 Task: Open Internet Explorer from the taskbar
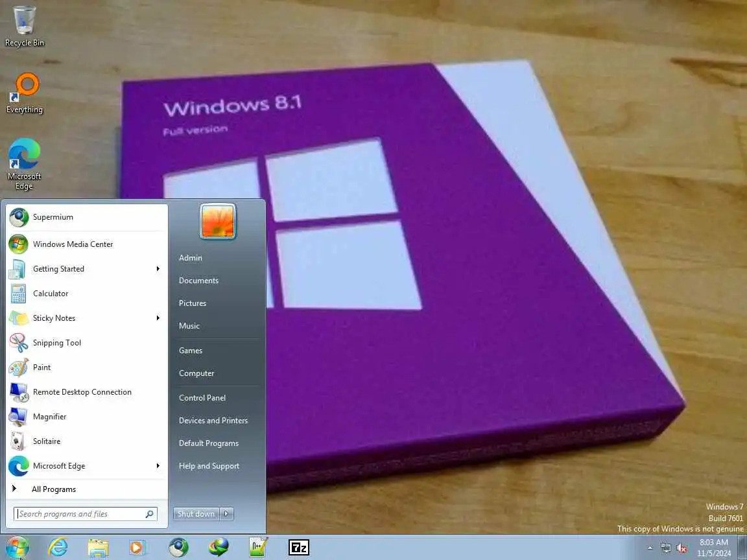(58, 548)
